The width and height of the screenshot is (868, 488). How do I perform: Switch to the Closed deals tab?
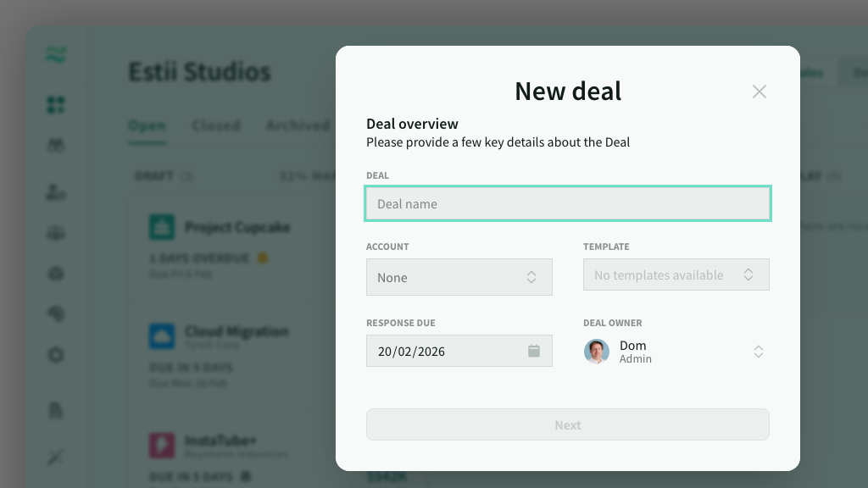[x=216, y=125]
